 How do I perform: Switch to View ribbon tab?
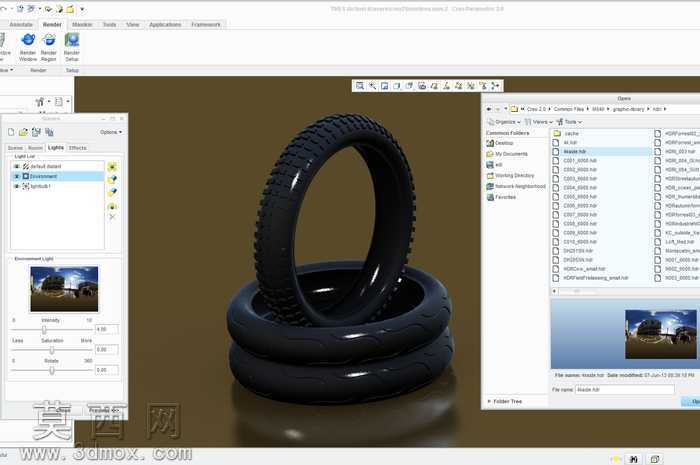point(133,25)
